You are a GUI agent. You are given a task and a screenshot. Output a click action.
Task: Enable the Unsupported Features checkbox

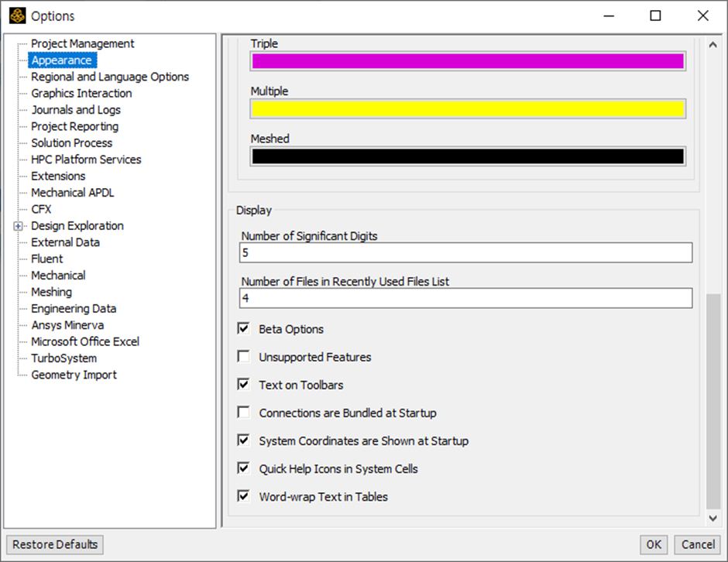click(x=243, y=356)
